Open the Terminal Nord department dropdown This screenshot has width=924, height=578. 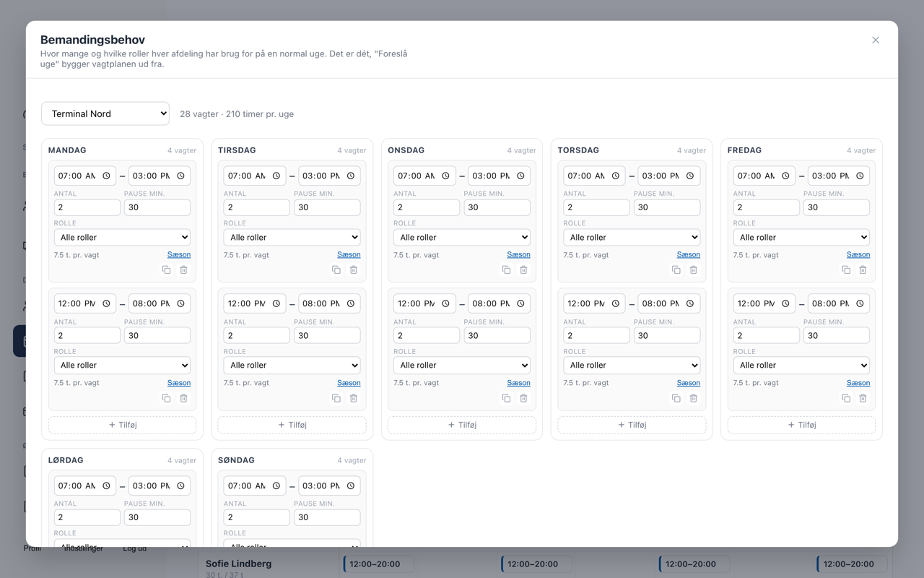point(105,113)
